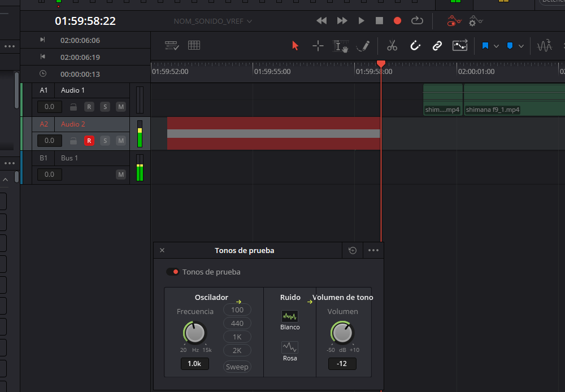Select the scissors cut tool
This screenshot has height=392, width=565.
pyautogui.click(x=392, y=45)
